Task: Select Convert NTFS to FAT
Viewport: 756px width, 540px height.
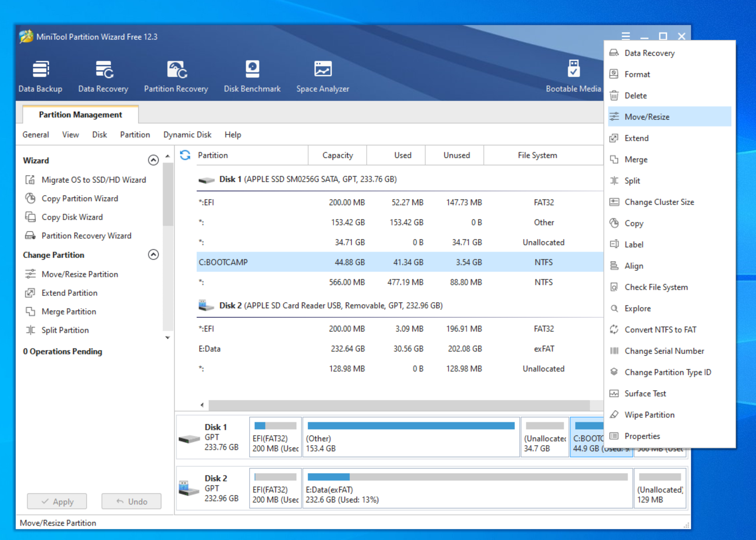Action: tap(670, 330)
